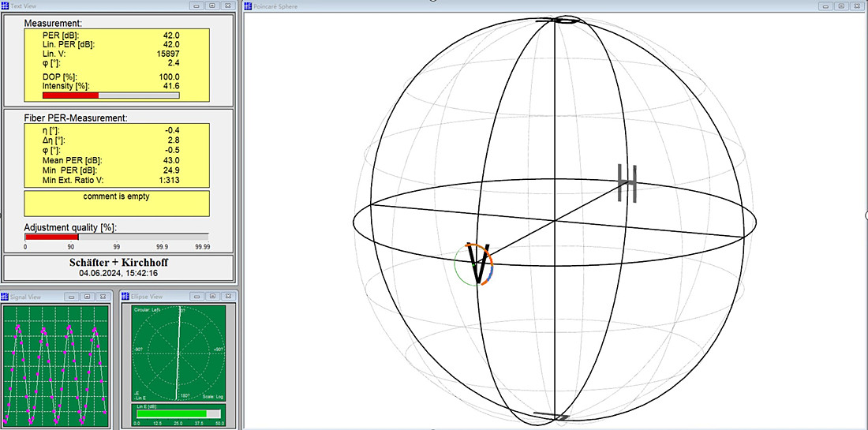Screen dimensions: 868x430
Task: Click the Schäfter + Kirchhoff company name
Action: coord(119,262)
